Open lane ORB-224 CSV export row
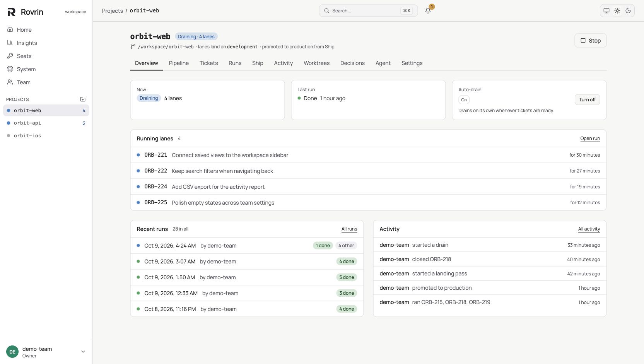Viewport: 644px width, 364px height. click(368, 187)
